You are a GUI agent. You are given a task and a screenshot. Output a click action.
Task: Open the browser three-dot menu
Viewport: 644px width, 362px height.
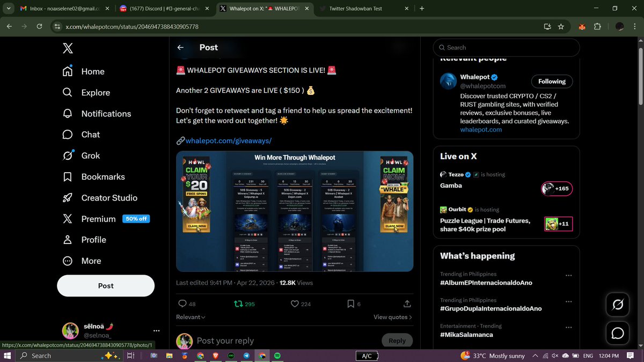click(x=635, y=26)
